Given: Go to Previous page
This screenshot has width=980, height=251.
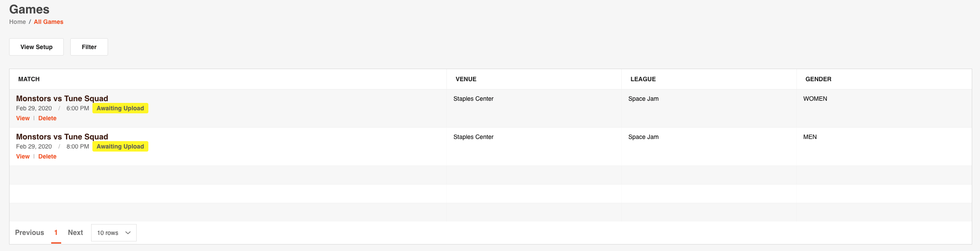Looking at the screenshot, I should [x=29, y=233].
